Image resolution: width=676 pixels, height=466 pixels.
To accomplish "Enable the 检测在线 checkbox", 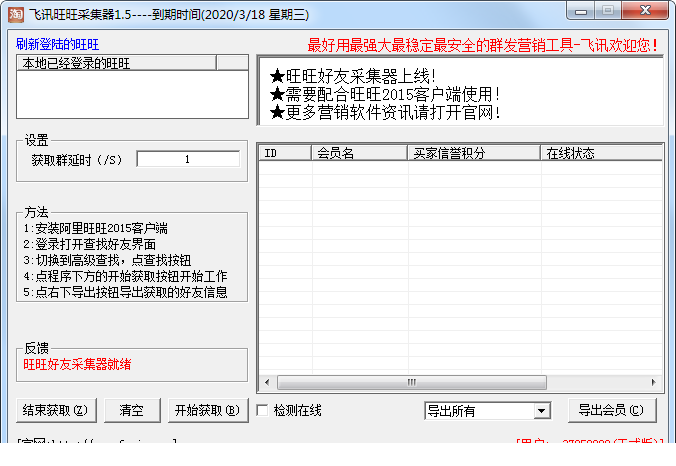I will [262, 410].
